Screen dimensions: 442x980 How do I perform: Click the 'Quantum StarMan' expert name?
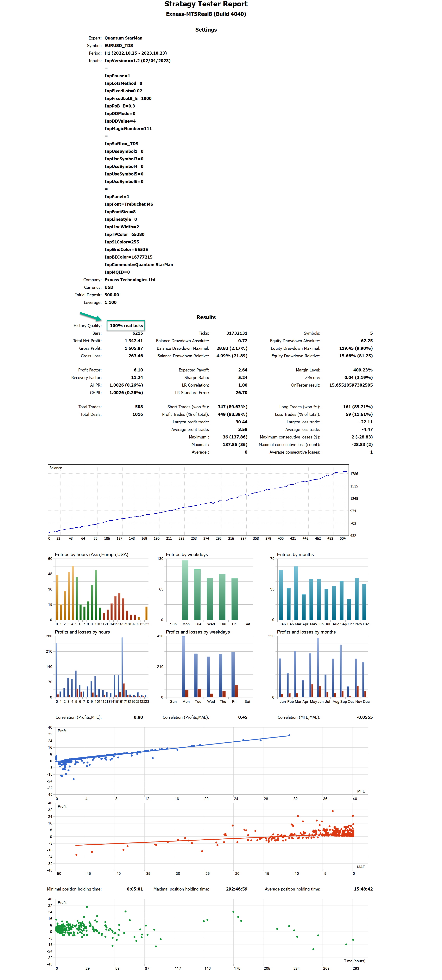pyautogui.click(x=123, y=38)
